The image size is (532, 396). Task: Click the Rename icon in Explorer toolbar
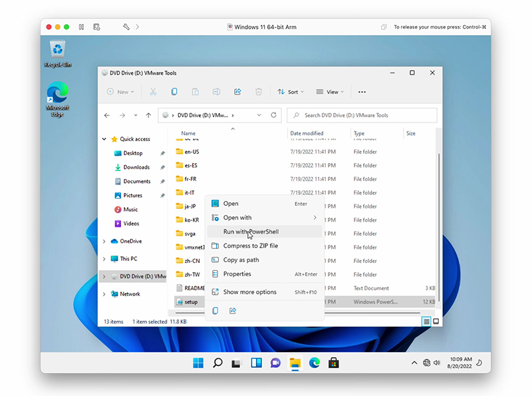pyautogui.click(x=216, y=92)
